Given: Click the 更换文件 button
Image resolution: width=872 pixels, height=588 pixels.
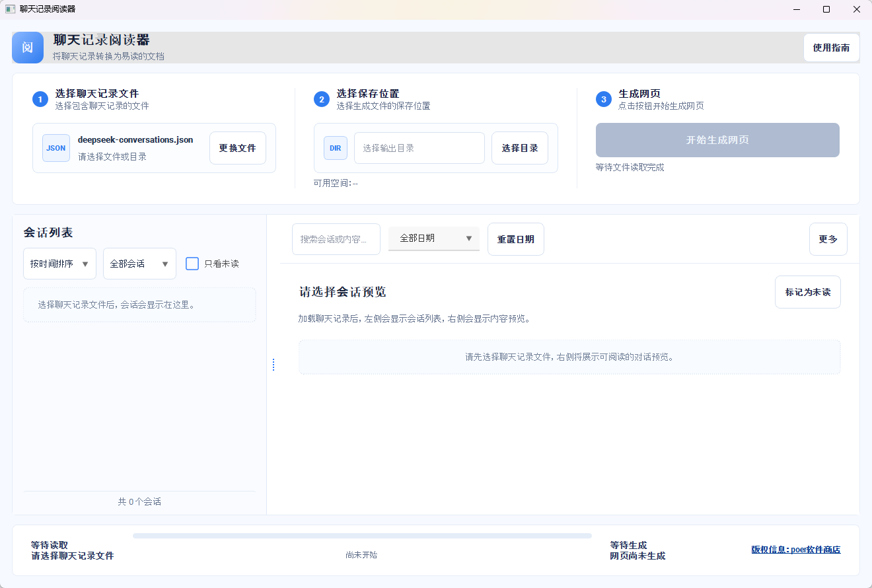Looking at the screenshot, I should (238, 148).
